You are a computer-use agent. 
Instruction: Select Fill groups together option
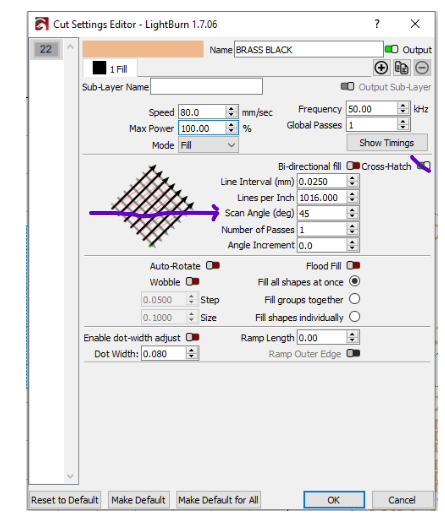click(x=354, y=299)
